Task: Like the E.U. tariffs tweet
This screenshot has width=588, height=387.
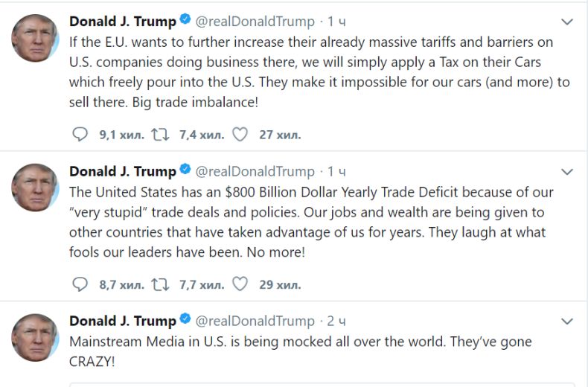Action: 240,135
